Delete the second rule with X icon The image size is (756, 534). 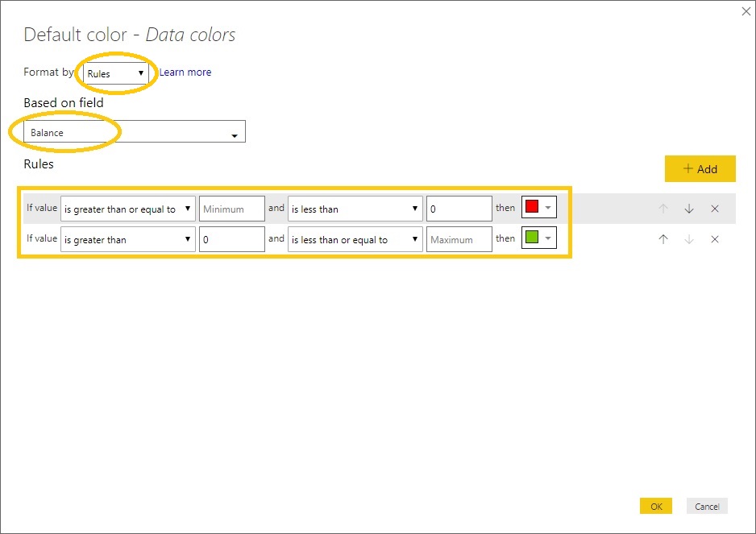click(x=715, y=239)
